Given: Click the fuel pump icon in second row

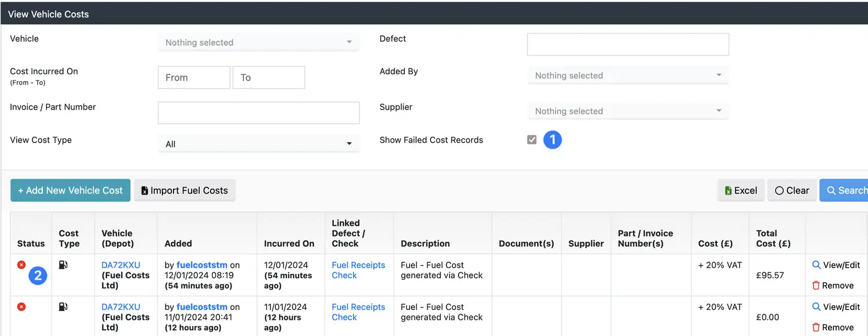Looking at the screenshot, I should 64,306.
